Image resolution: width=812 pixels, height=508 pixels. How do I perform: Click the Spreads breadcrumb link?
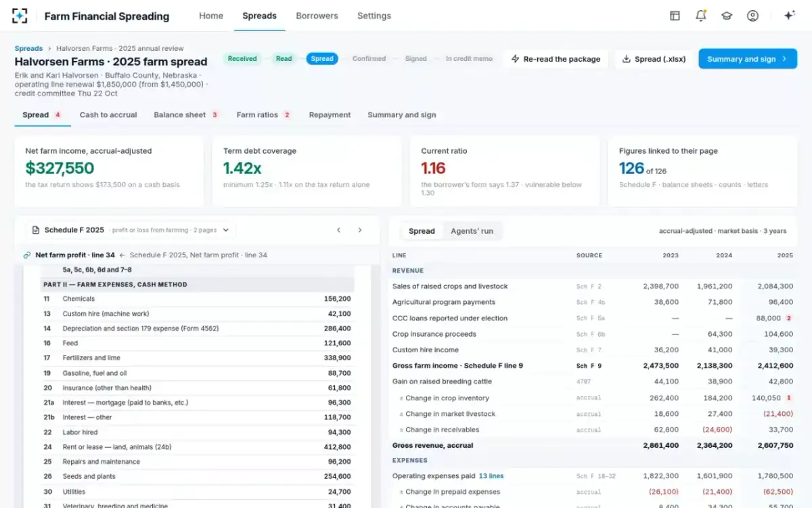click(x=28, y=49)
